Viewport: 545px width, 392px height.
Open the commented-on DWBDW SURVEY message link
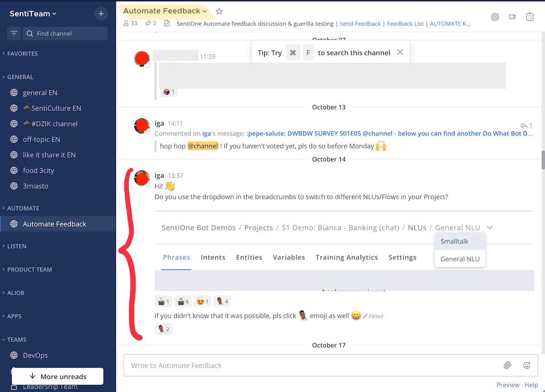[x=389, y=134]
